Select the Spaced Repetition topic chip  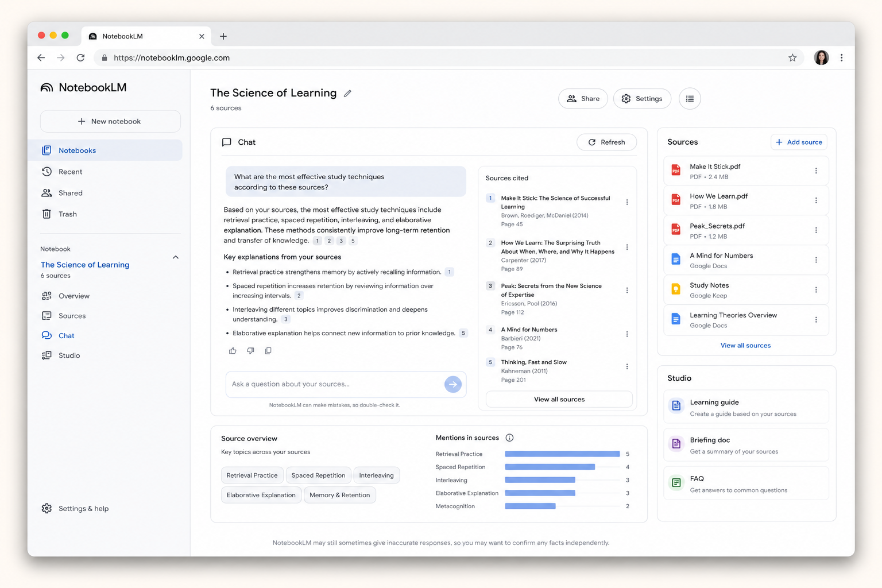(318, 475)
